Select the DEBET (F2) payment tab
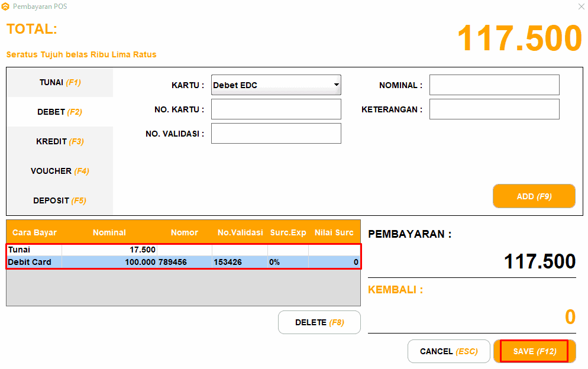This screenshot has height=369, width=588. (60, 112)
